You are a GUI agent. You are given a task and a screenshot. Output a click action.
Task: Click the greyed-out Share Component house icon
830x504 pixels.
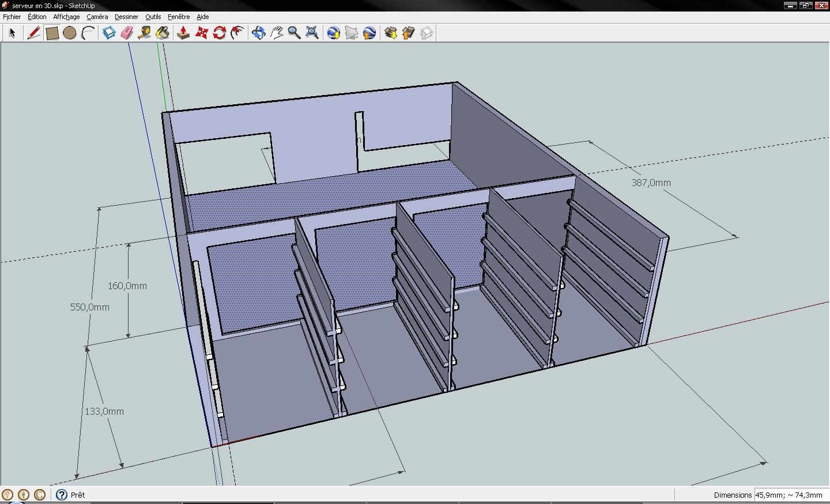click(x=427, y=33)
